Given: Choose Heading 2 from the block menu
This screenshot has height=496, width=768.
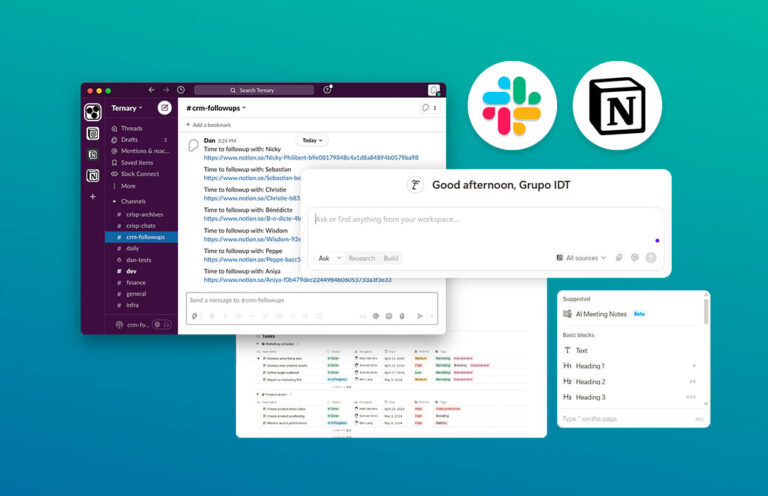Looking at the screenshot, I should [590, 382].
